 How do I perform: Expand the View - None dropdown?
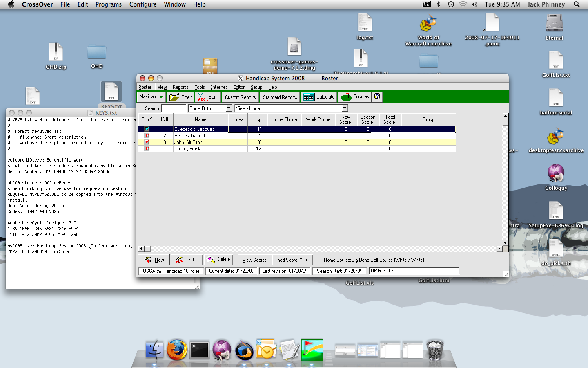[x=345, y=108]
